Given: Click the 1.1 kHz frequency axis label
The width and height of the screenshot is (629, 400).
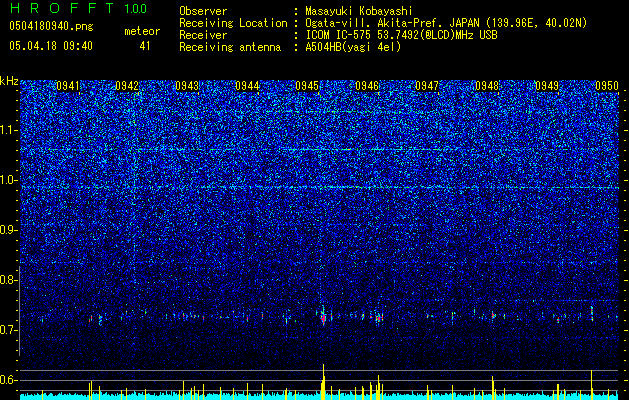Looking at the screenshot, I should click(9, 130).
